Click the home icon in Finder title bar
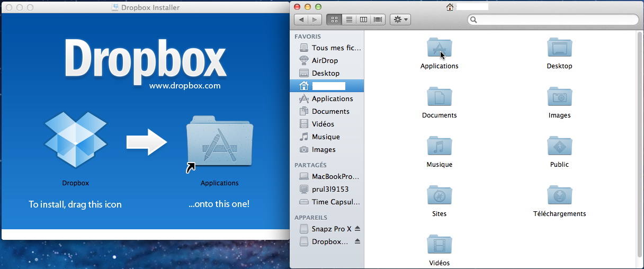Viewport: 644px width, 269px height. pos(450,7)
